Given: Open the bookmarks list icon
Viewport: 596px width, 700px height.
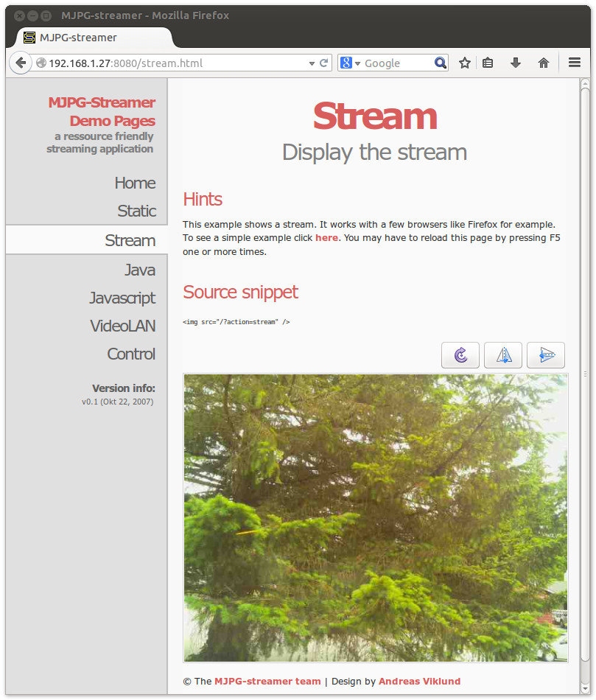Looking at the screenshot, I should click(x=488, y=63).
